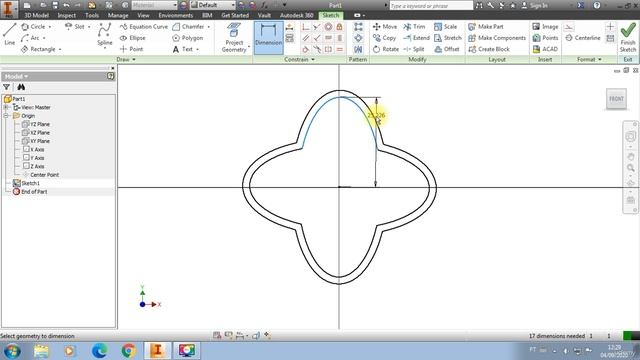Click the browser find binoculars icon

pos(21,87)
